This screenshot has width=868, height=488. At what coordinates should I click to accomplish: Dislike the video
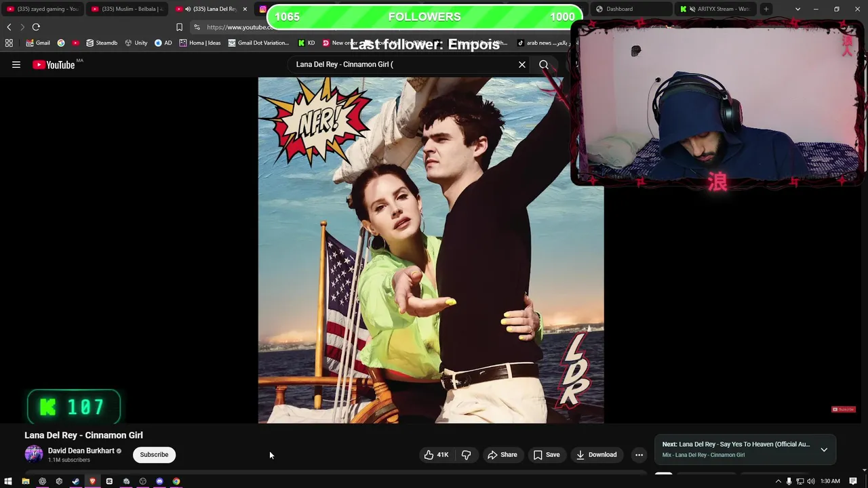467,455
